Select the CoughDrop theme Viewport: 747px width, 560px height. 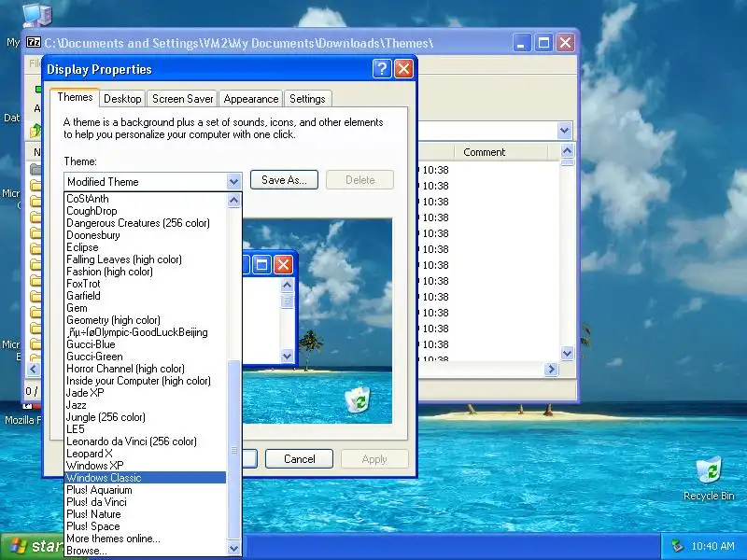pos(146,211)
